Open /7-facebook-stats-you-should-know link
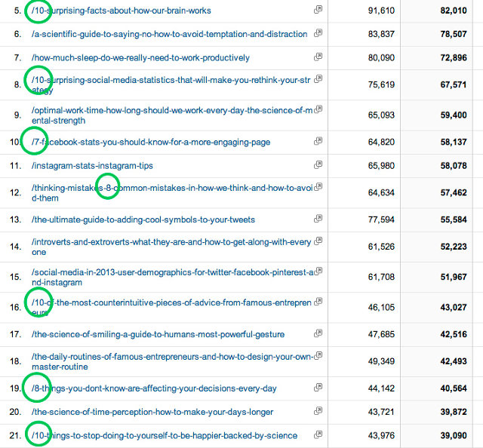This screenshot has height=448, width=483. (x=151, y=143)
